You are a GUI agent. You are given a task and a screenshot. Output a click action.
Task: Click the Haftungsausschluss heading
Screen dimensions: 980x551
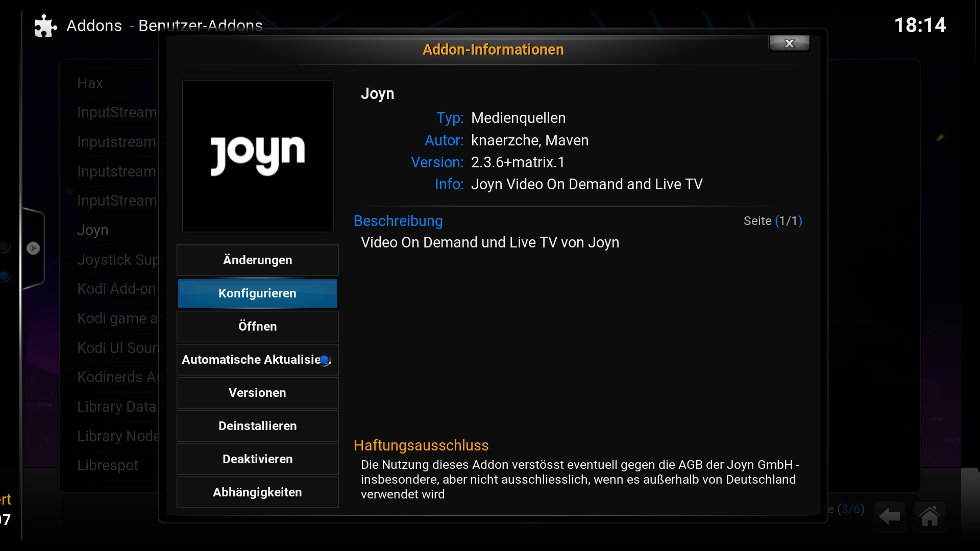421,445
